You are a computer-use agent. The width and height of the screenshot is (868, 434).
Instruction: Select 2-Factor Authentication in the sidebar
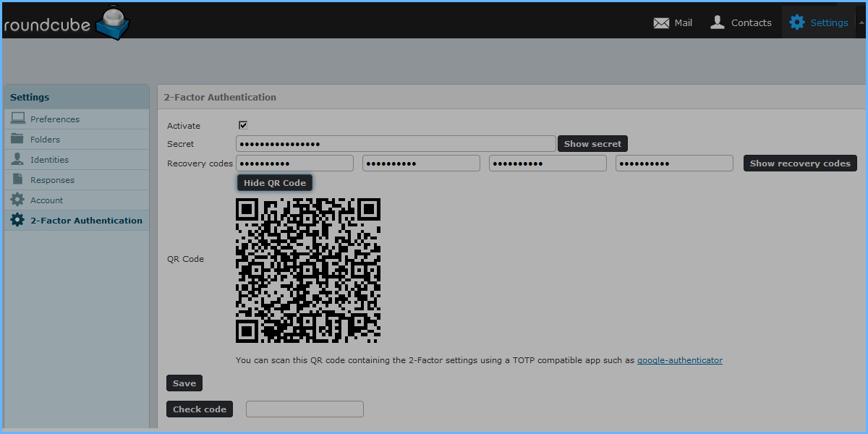click(x=77, y=221)
